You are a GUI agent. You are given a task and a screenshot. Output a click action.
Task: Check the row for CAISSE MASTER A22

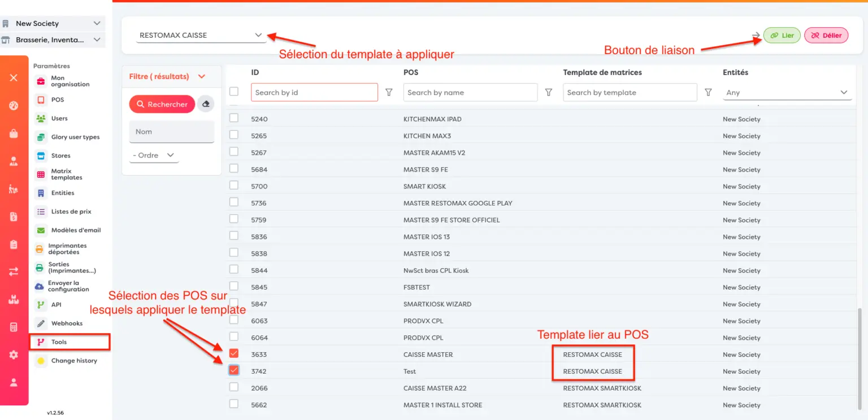pyautogui.click(x=234, y=387)
